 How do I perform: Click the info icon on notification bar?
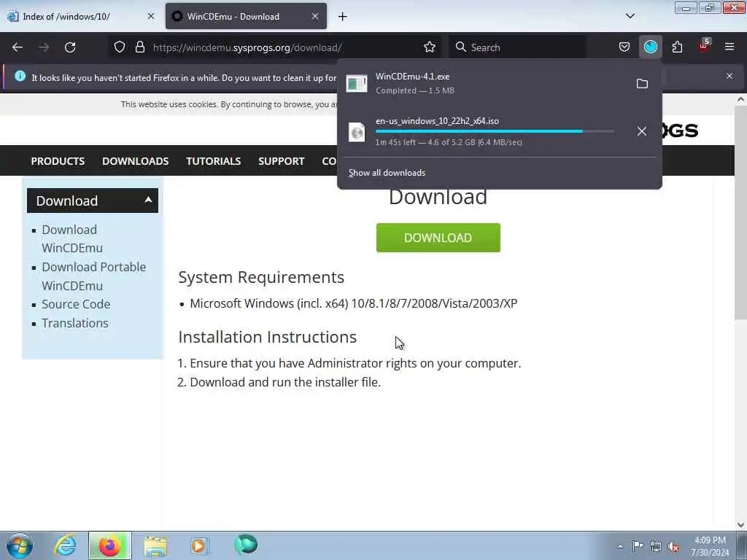20,76
